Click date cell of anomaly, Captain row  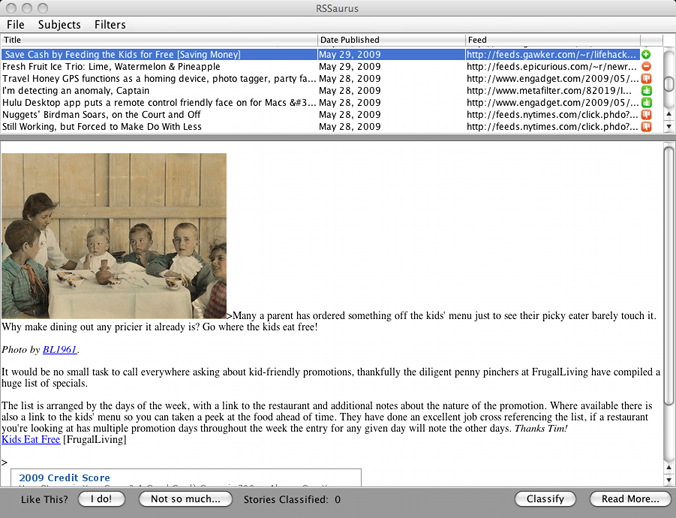click(x=391, y=91)
